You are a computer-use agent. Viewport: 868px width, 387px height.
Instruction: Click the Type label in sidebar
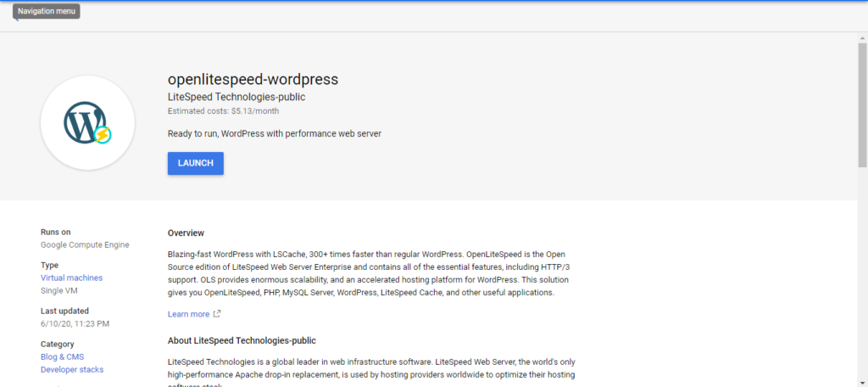(50, 265)
